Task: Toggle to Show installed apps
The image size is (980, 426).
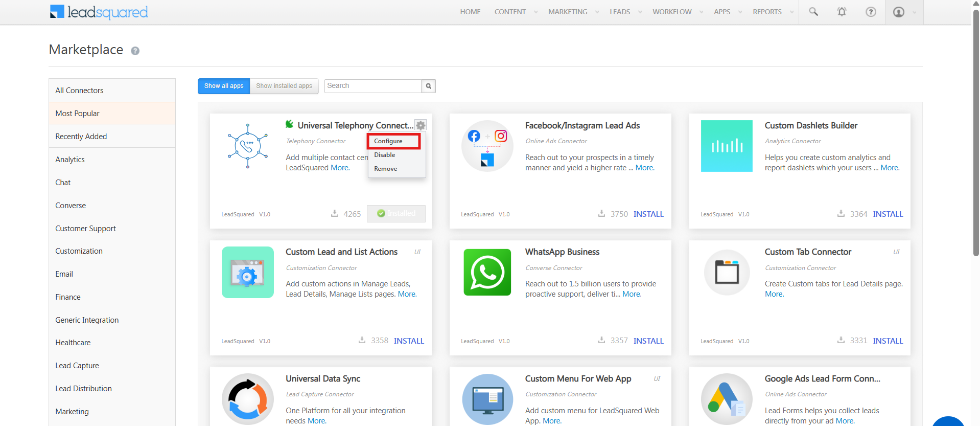Action: click(x=284, y=86)
